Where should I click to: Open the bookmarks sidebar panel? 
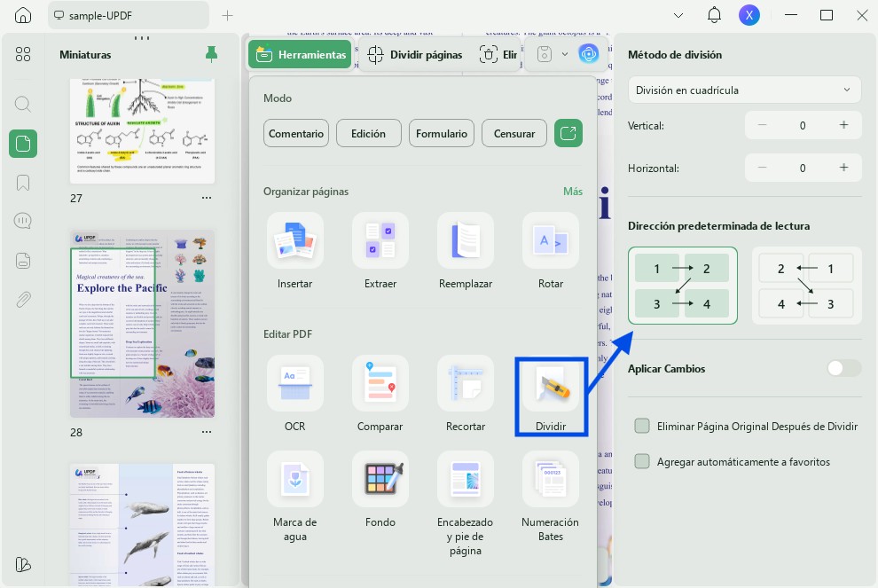23,183
